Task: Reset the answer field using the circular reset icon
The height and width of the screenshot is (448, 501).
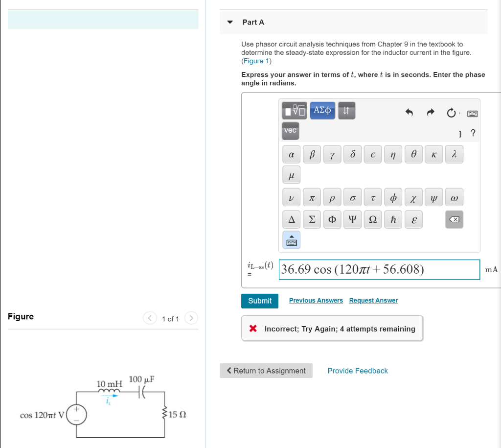Action: coord(451,113)
